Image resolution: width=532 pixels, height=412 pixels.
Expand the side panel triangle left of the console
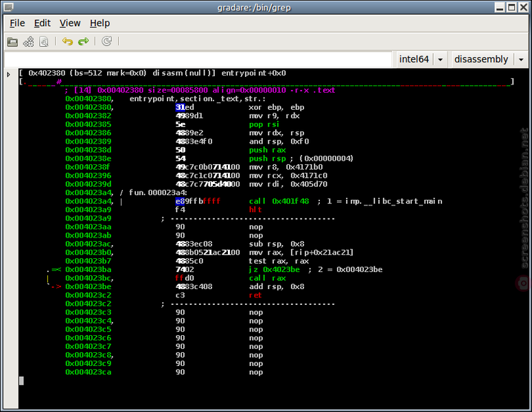click(8, 74)
